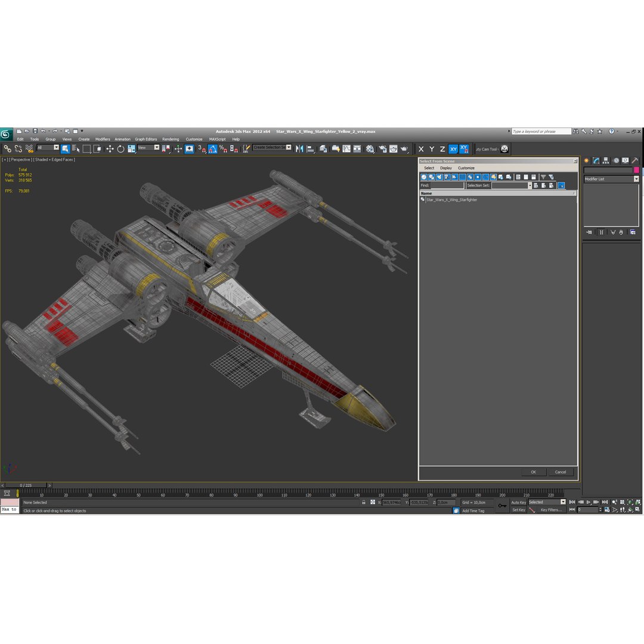
Task: Click Add Time Tag
Action: pos(473,511)
